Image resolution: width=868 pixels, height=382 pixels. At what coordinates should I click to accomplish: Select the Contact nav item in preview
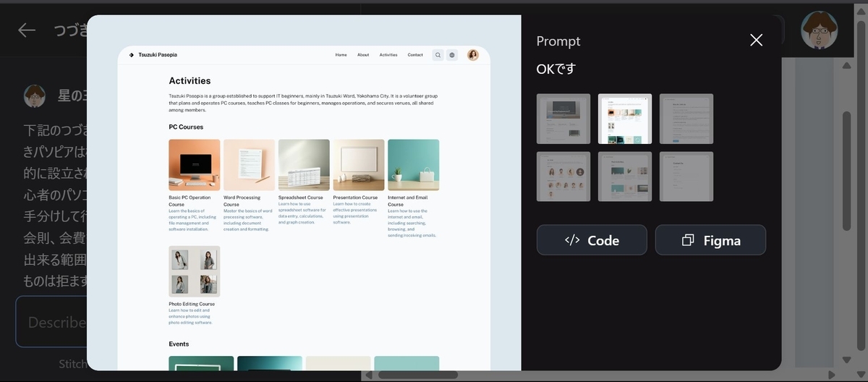415,55
